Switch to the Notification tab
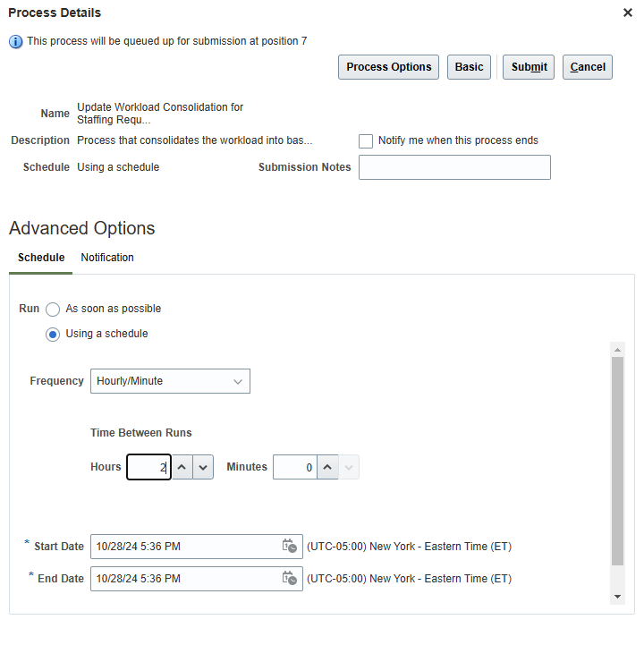 (x=107, y=258)
